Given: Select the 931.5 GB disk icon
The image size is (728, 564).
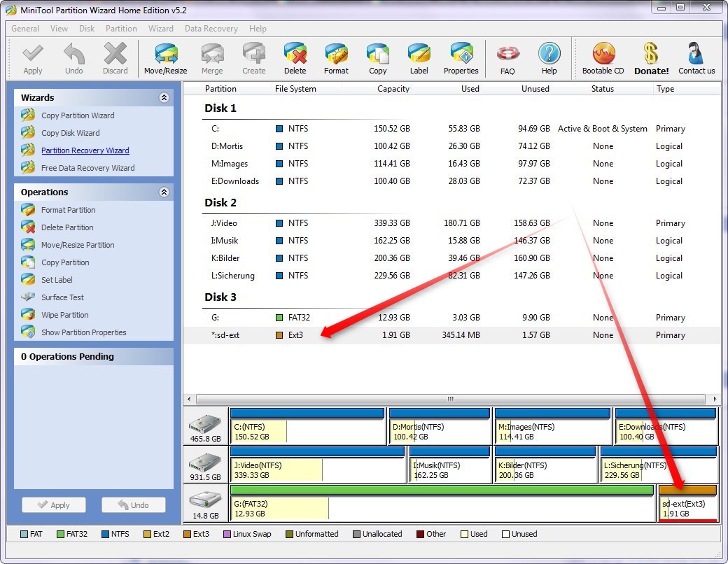Looking at the screenshot, I should pyautogui.click(x=205, y=463).
